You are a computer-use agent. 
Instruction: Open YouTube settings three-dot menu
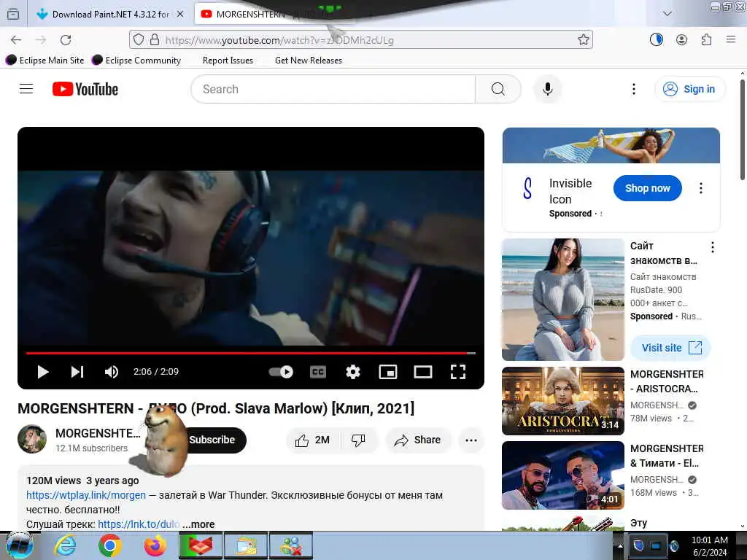(x=634, y=89)
